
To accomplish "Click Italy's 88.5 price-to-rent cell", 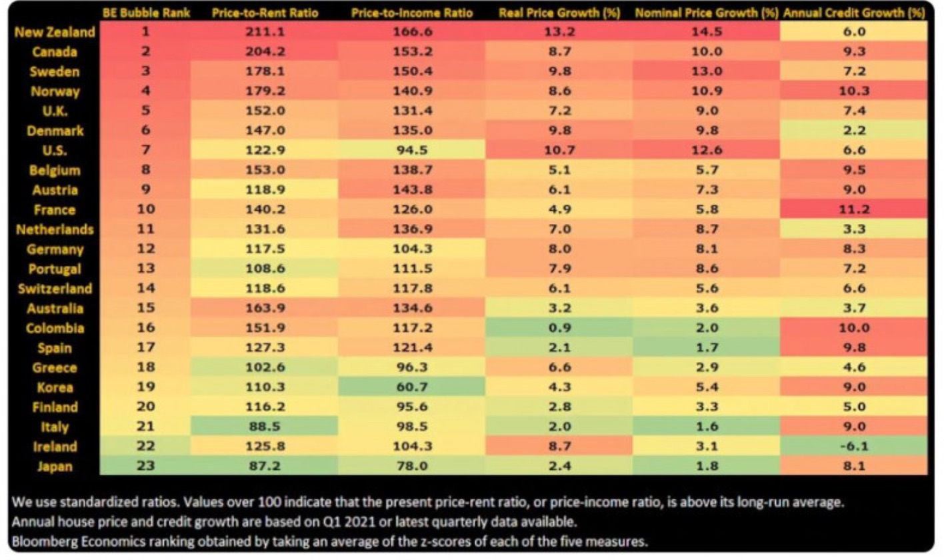I will [263, 427].
